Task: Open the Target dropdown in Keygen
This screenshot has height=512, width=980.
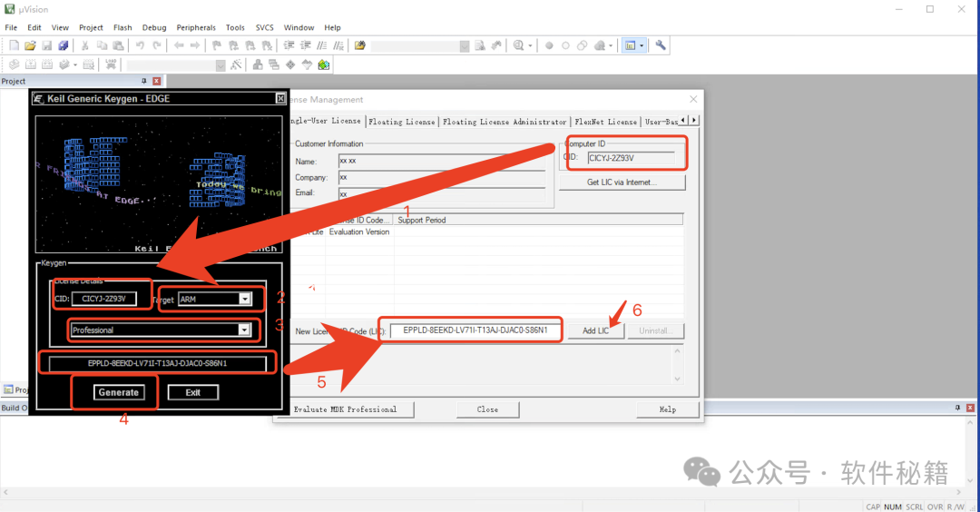Action: (x=245, y=299)
